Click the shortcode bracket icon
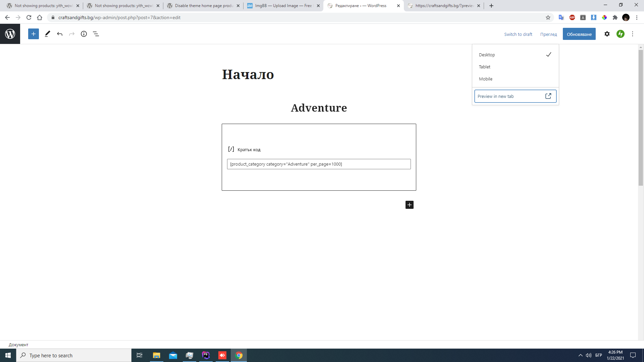 coord(231,149)
